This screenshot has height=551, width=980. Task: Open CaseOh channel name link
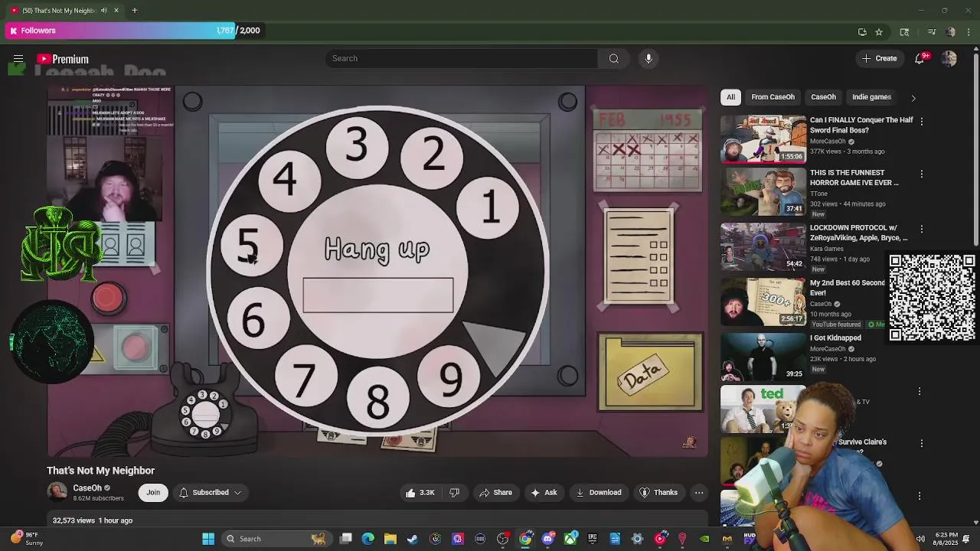(87, 488)
